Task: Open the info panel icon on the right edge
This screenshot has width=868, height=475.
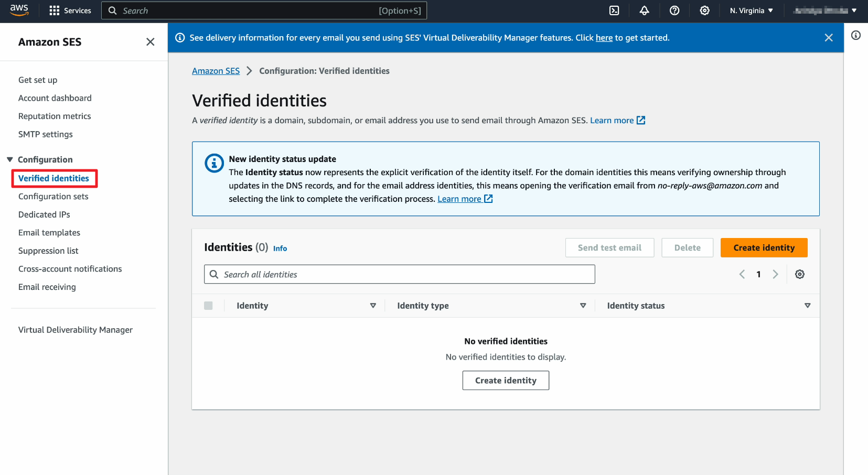Action: [x=856, y=35]
